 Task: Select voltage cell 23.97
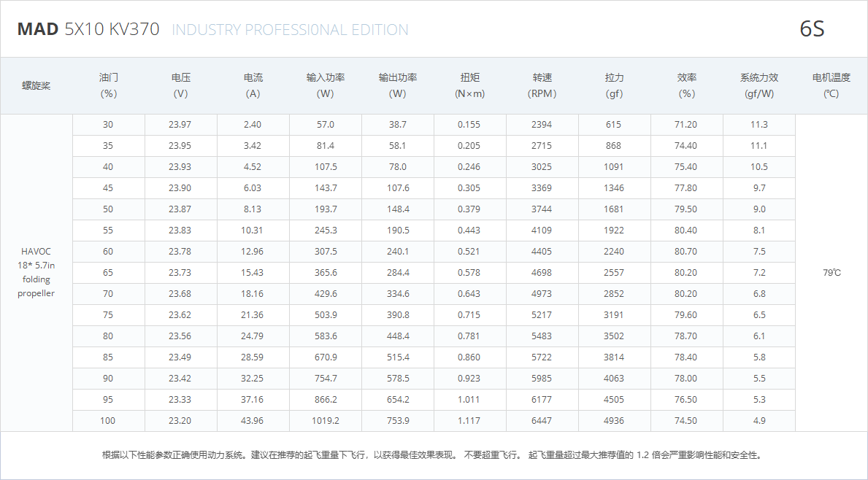coord(180,125)
